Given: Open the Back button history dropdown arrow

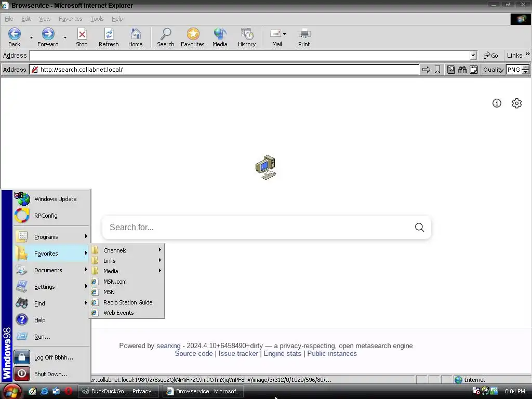Looking at the screenshot, I should click(31, 37).
